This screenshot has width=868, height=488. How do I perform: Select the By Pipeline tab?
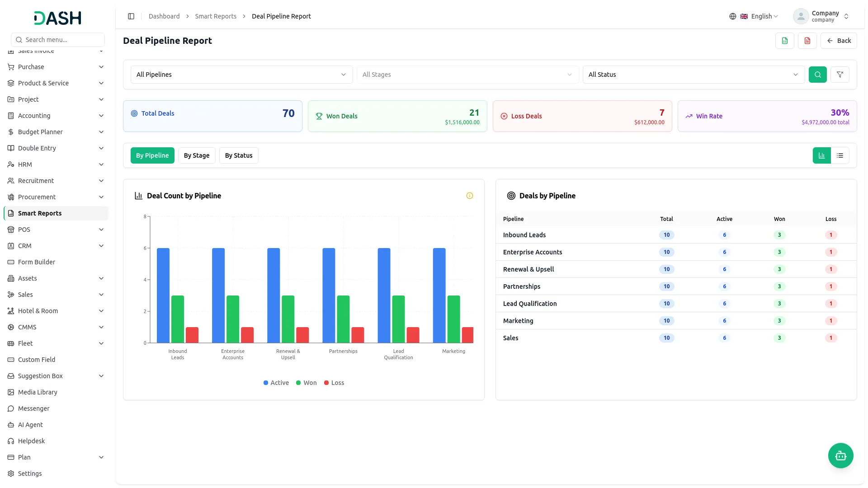tap(152, 155)
